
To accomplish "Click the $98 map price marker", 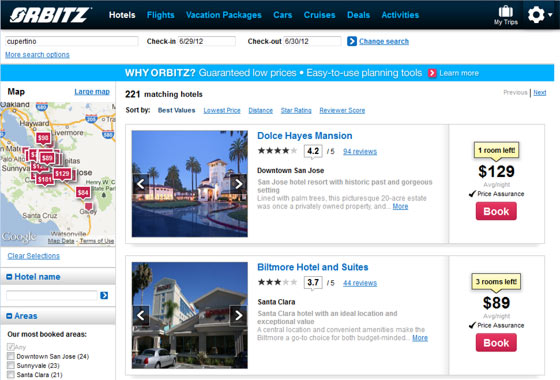I will tap(43, 138).
